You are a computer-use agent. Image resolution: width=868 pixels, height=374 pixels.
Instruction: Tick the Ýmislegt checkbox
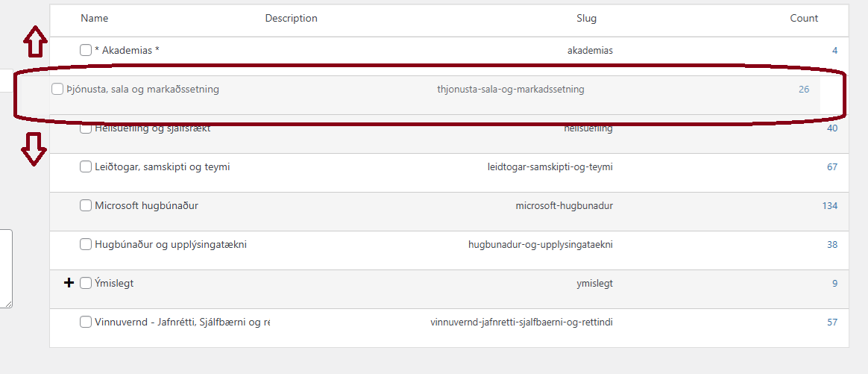(x=86, y=283)
